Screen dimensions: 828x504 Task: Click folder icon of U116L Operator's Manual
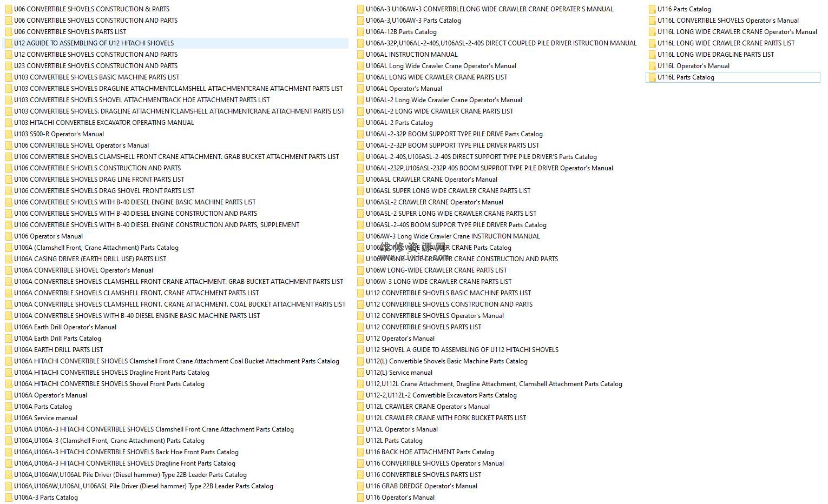coord(652,66)
